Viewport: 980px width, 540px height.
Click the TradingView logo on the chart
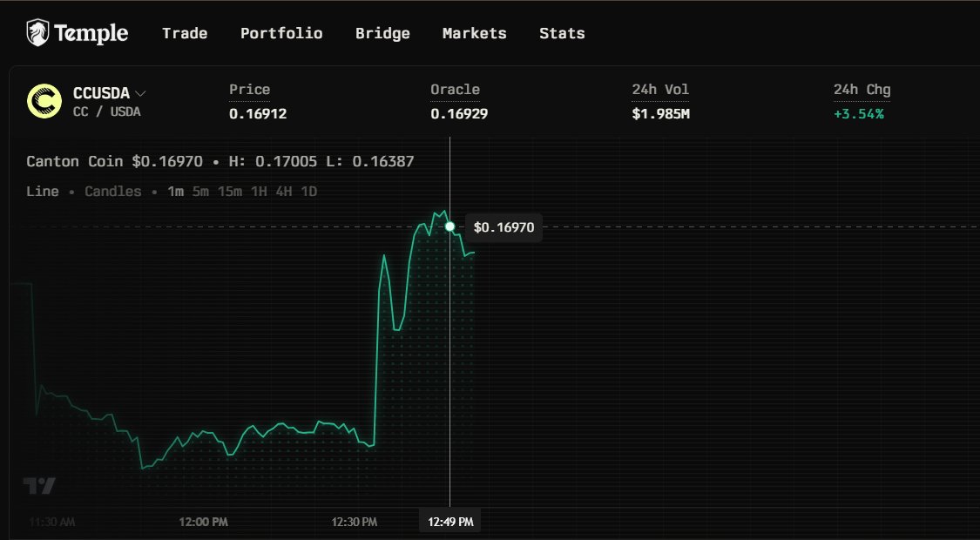(39, 486)
